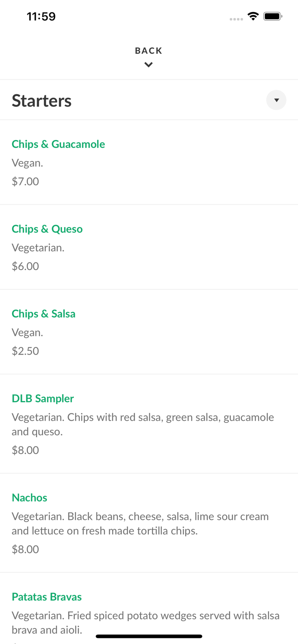The height and width of the screenshot is (644, 298).
Task: Tap the $2.50 price for Chips & Salsa
Action: coord(25,351)
